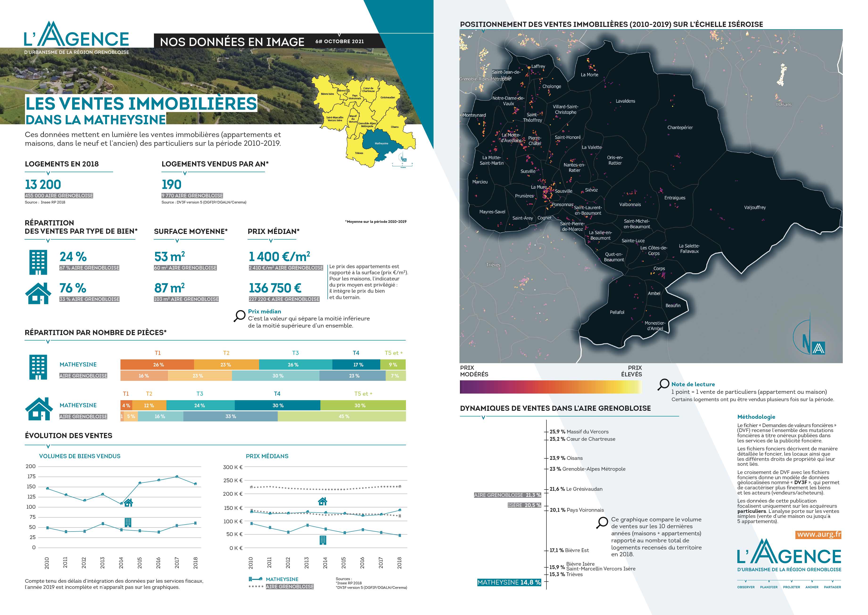
Task: Click the T1 26 % apartment bar segment
Action: 157,365
